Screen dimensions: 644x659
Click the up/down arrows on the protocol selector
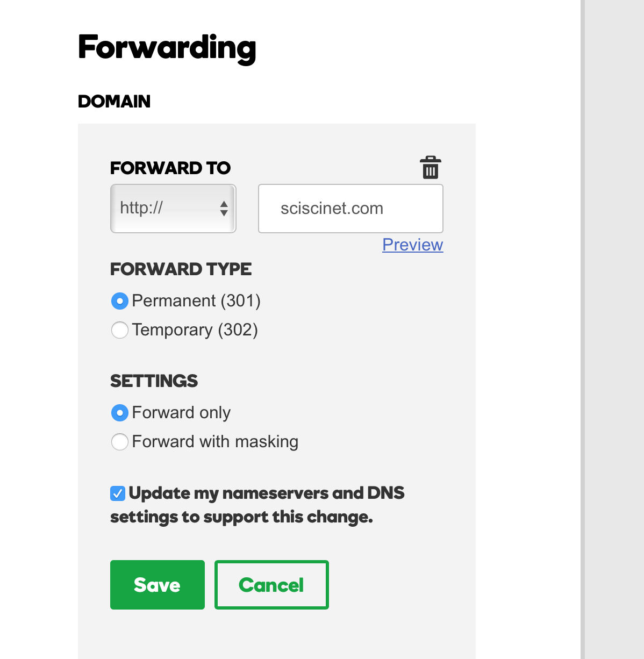click(x=224, y=209)
